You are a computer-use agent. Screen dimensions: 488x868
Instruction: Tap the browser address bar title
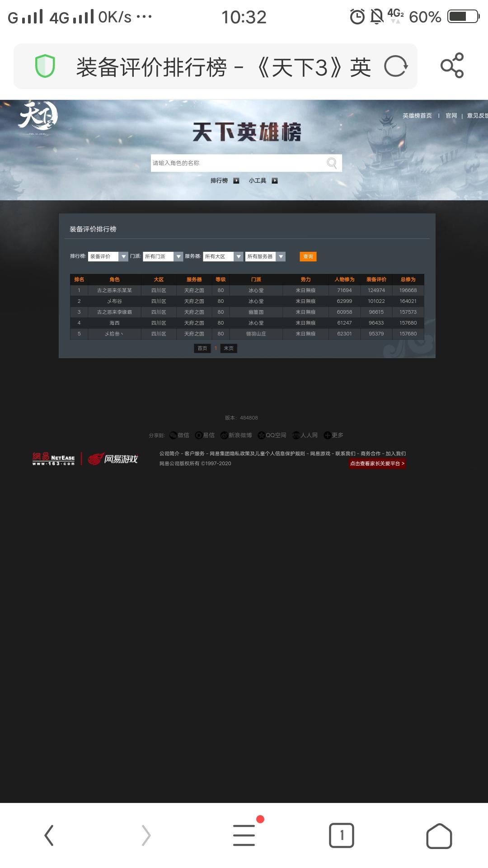(x=224, y=67)
